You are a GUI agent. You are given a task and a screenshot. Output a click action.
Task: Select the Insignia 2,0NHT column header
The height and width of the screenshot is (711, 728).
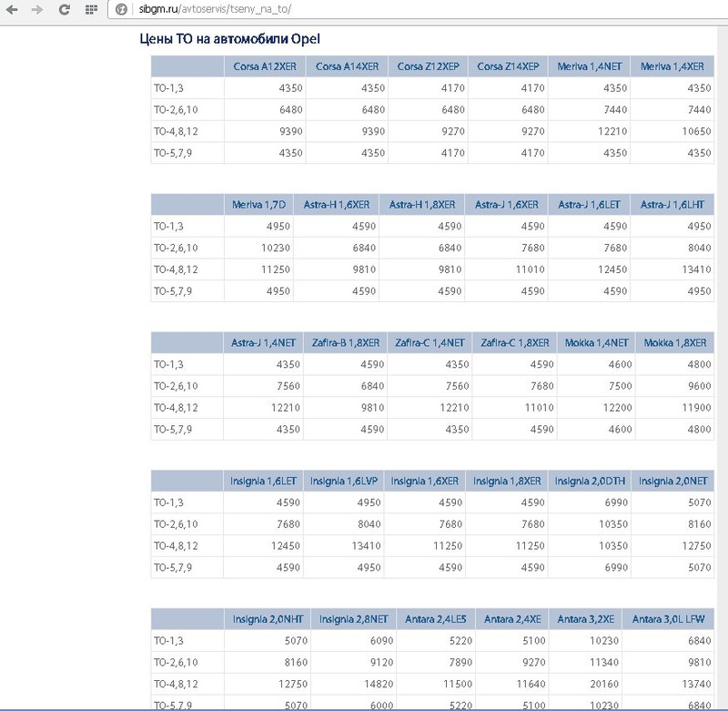pyautogui.click(x=268, y=619)
